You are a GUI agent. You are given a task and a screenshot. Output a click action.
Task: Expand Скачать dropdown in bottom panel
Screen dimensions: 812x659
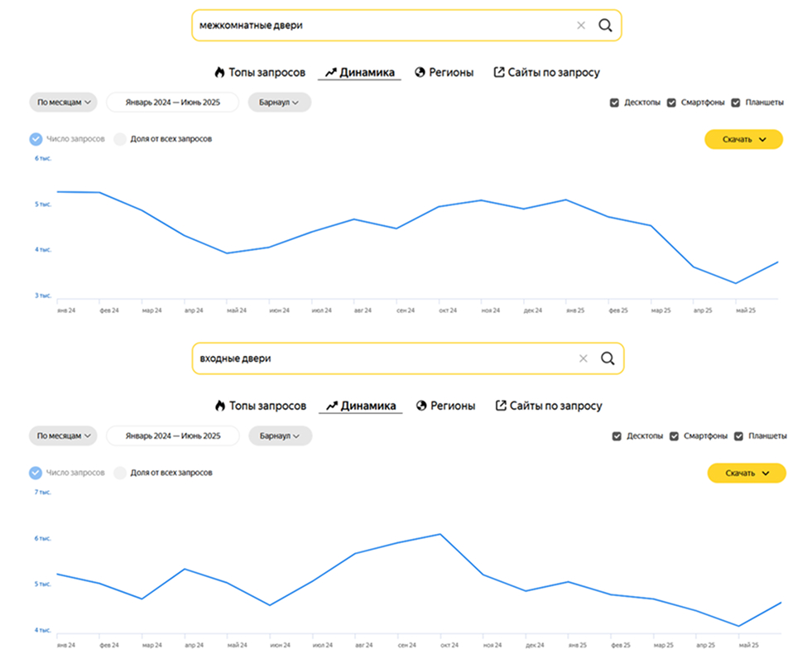pyautogui.click(x=747, y=473)
